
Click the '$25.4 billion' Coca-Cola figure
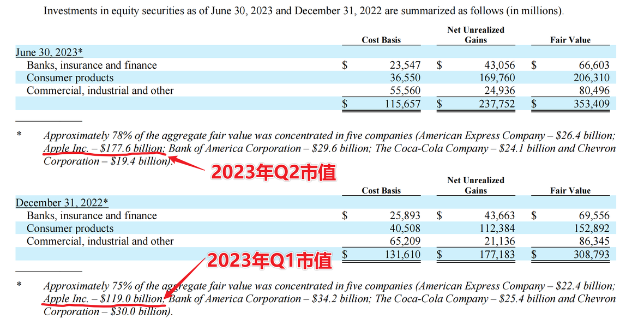[528, 299]
